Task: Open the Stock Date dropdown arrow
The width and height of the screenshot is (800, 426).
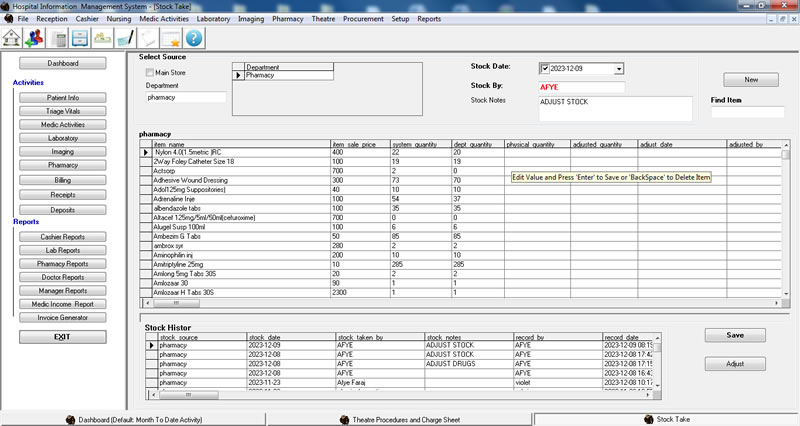Action: tap(619, 68)
